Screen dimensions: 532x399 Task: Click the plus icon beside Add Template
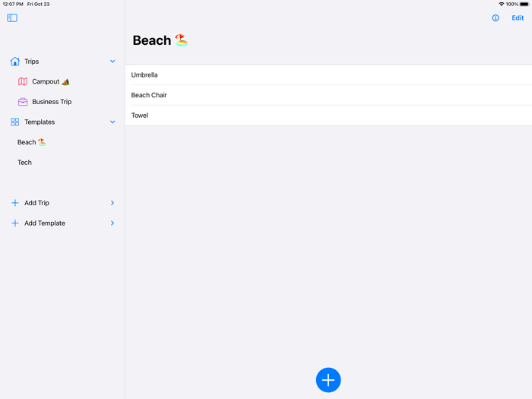click(15, 223)
